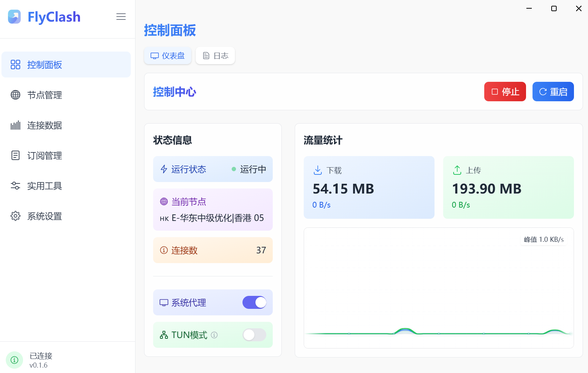Close the FlyClash window
This screenshot has width=588, height=373.
click(579, 8)
